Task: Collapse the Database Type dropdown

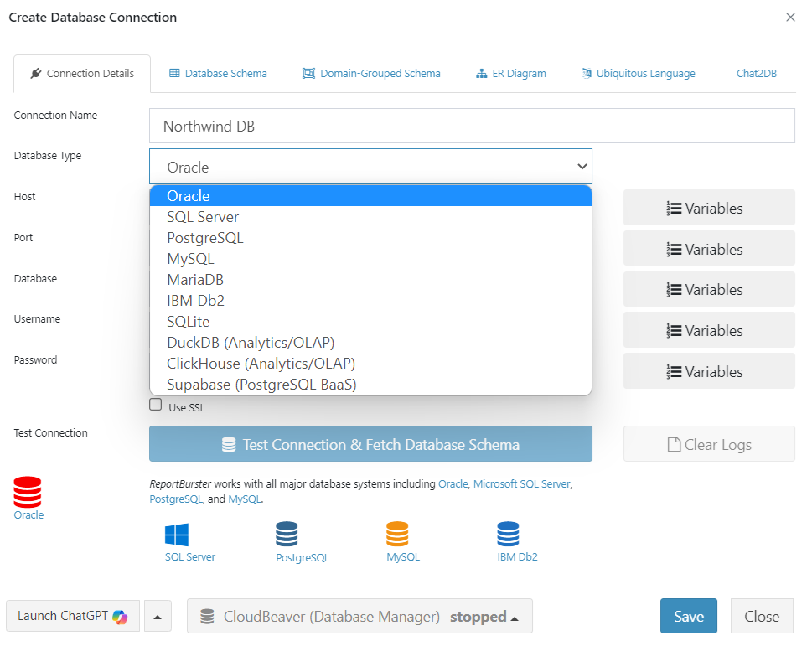Action: [582, 166]
